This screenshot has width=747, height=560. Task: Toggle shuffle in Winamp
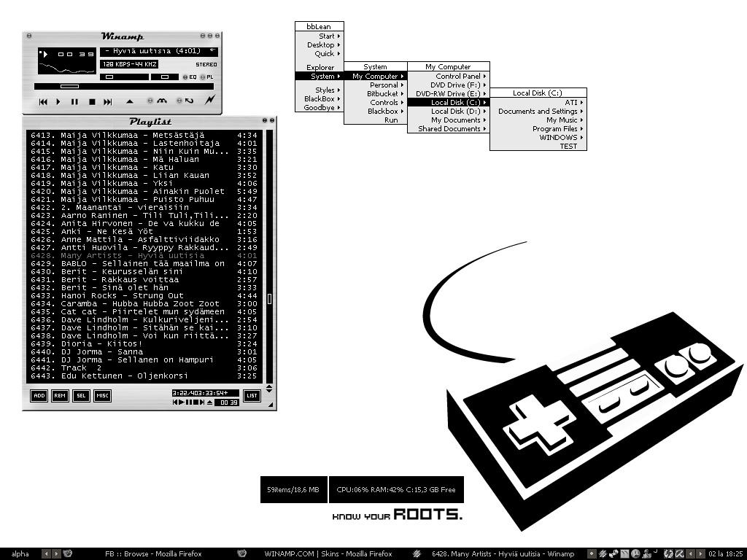point(158,101)
